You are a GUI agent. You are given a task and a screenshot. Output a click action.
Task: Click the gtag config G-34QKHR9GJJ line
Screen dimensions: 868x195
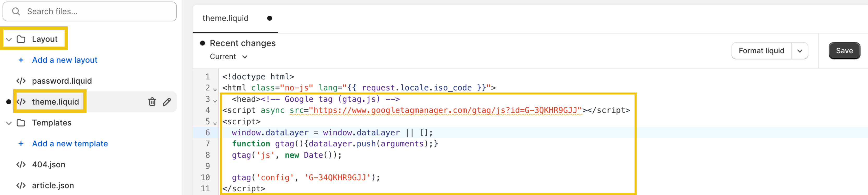pos(306,178)
